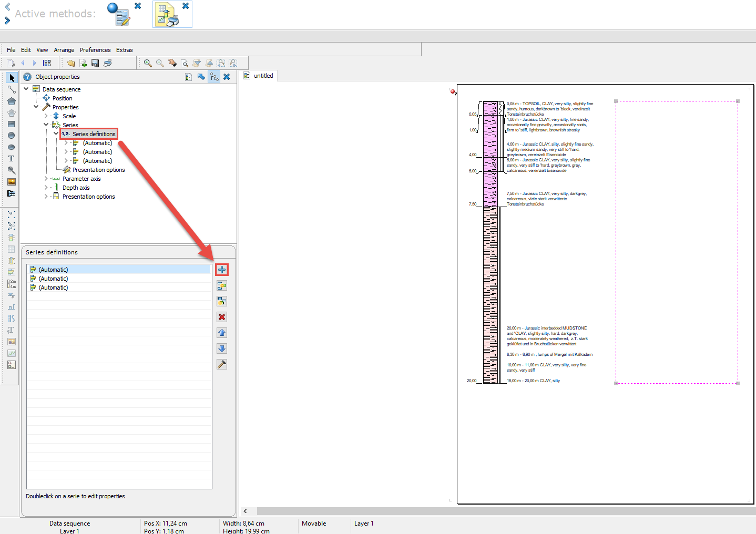Open the Arrange menu
756x534 pixels.
64,50
